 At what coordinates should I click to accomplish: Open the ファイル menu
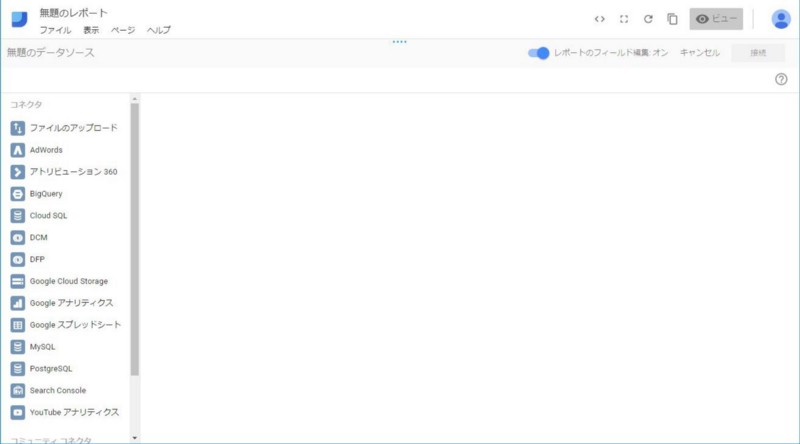(x=56, y=30)
